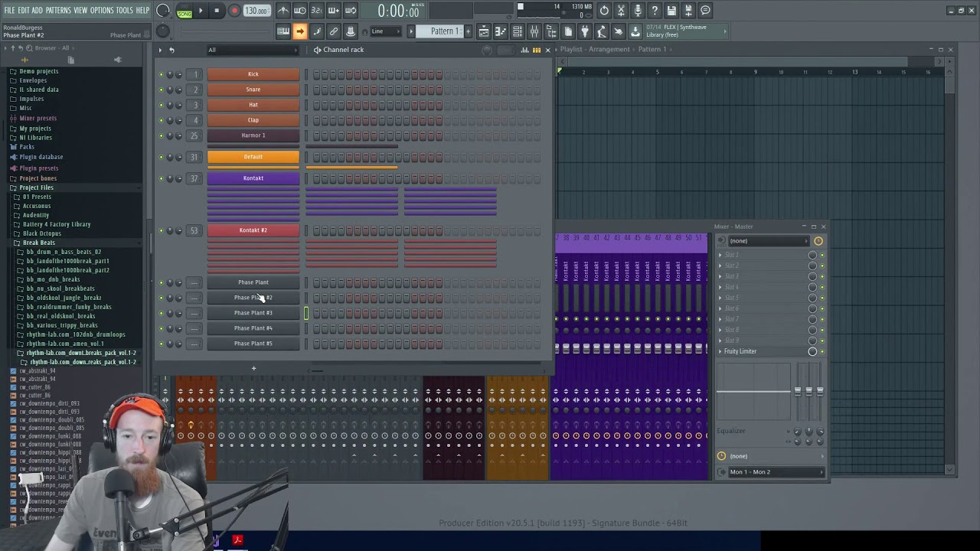Click the cut/scissors toolbar icon
980x551 pixels.
(x=621, y=11)
